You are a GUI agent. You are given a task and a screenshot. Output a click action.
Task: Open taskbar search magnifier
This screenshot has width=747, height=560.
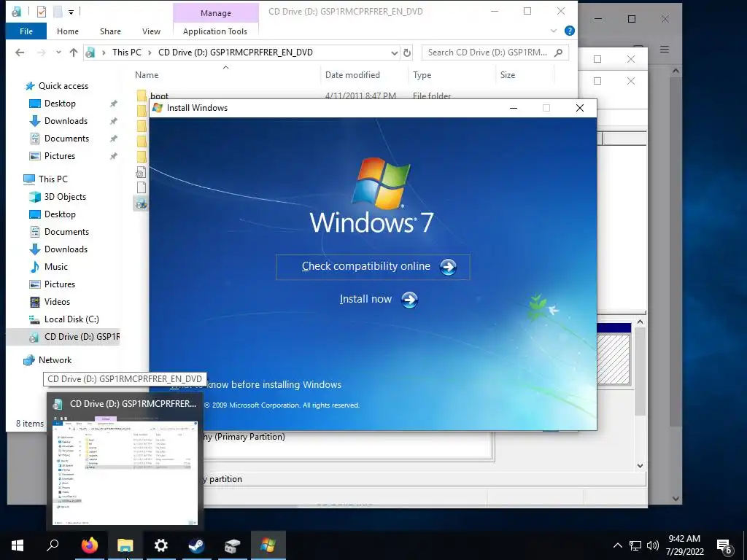[x=53, y=545]
